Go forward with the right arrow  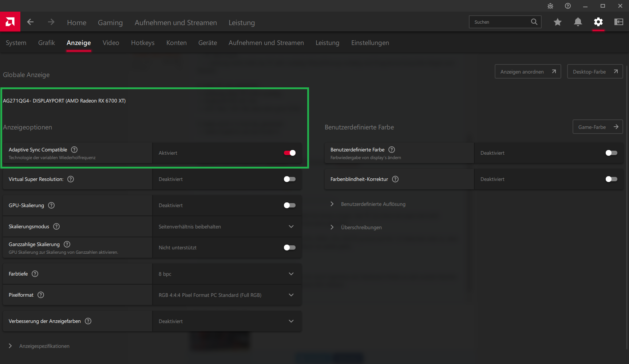(x=51, y=22)
